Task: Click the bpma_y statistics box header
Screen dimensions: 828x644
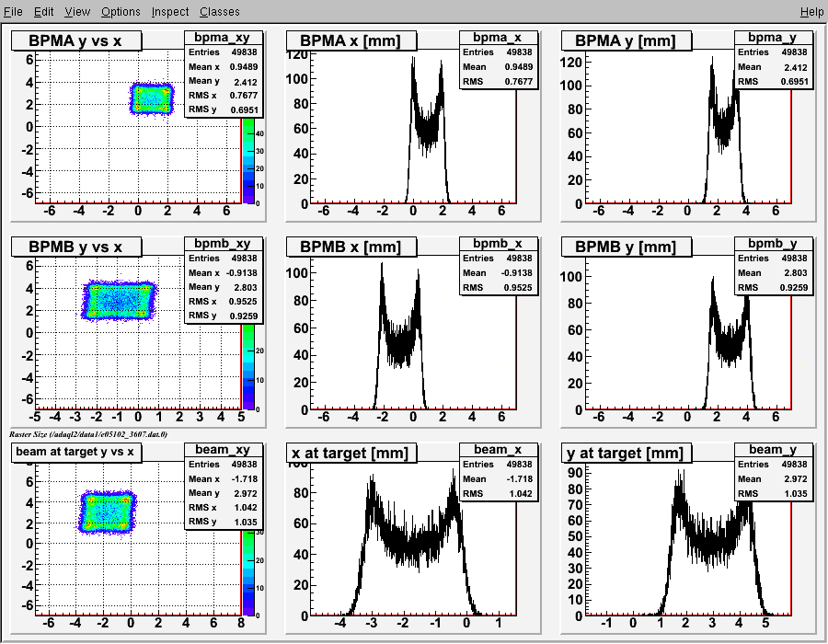Action: click(773, 38)
